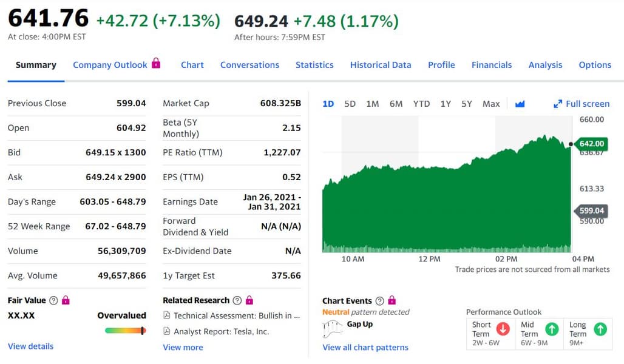Open the Statistics tab
624x364 pixels.
[314, 65]
